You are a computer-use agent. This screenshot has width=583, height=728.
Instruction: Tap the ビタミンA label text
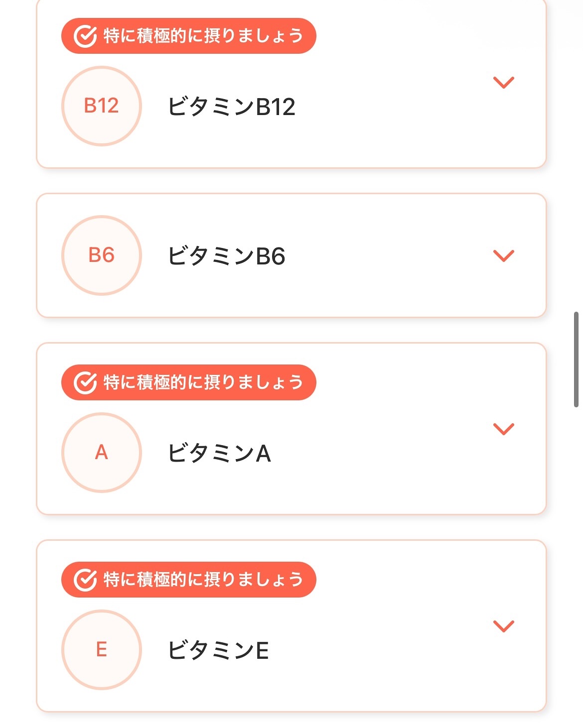click(x=219, y=453)
